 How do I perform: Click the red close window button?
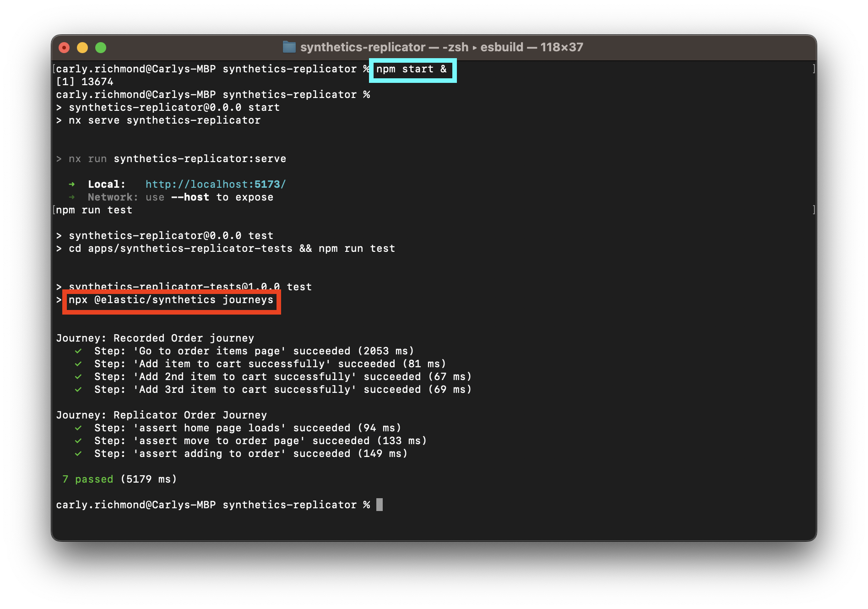coord(65,48)
